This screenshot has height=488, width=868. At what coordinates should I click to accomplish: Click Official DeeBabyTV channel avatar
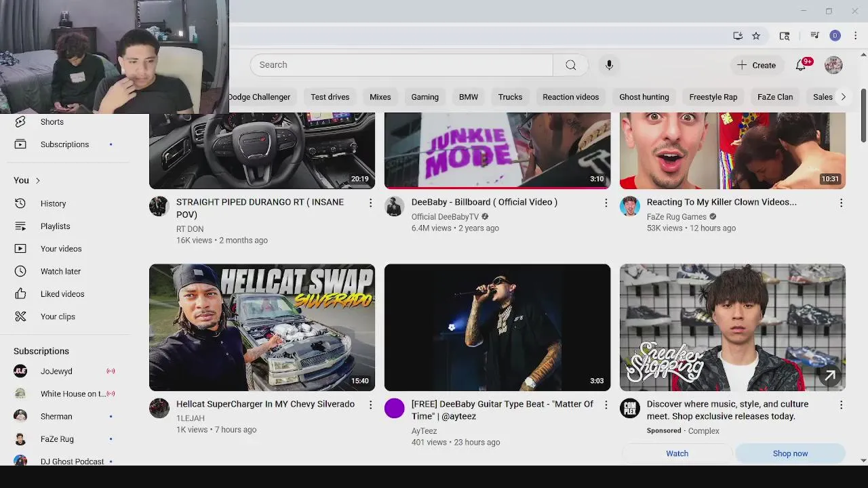click(394, 206)
